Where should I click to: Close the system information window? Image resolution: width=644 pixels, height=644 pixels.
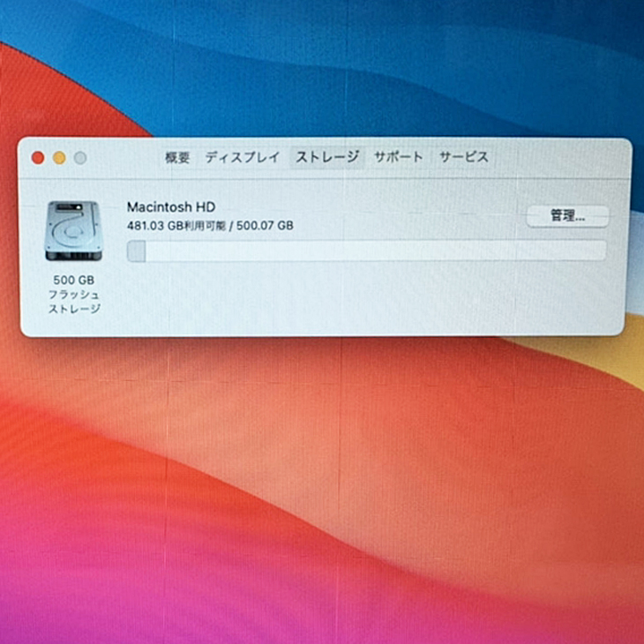(x=38, y=158)
